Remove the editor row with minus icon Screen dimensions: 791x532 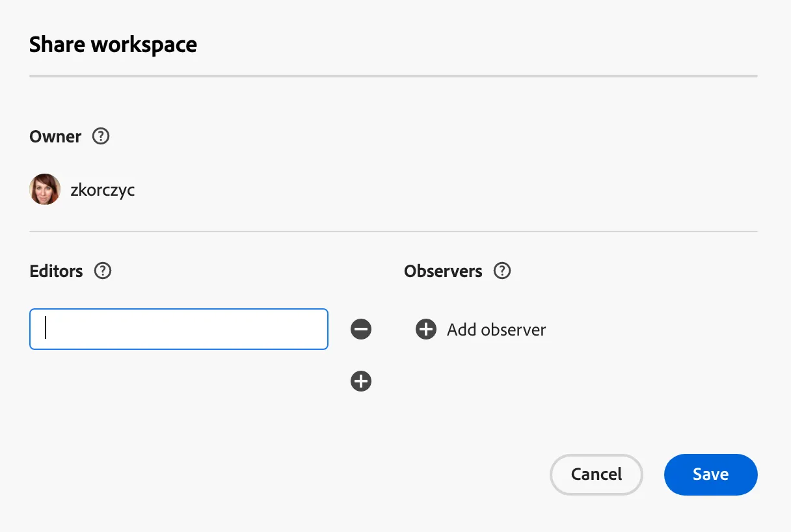click(x=361, y=329)
